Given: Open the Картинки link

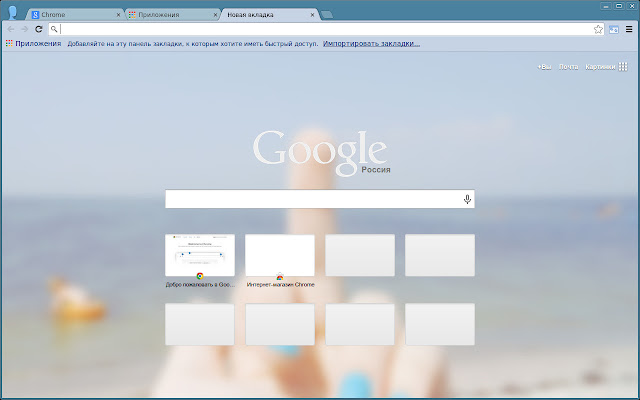Looking at the screenshot, I should [x=600, y=67].
